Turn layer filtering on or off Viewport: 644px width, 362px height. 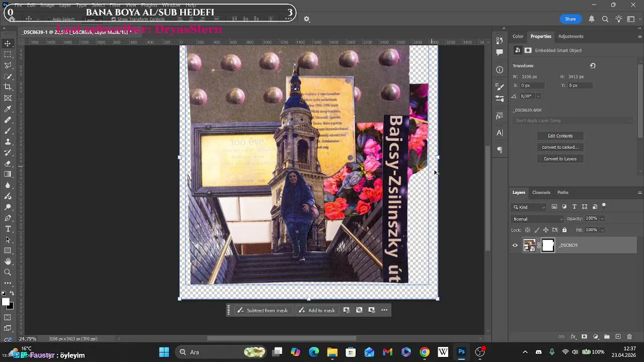click(x=604, y=206)
